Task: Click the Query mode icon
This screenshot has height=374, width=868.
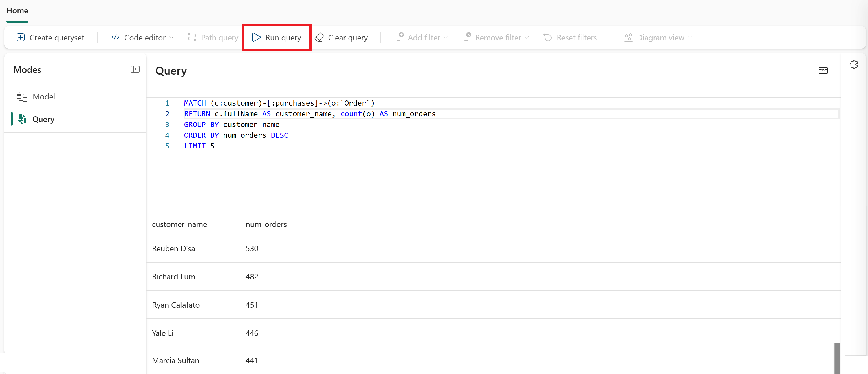Action: (22, 119)
